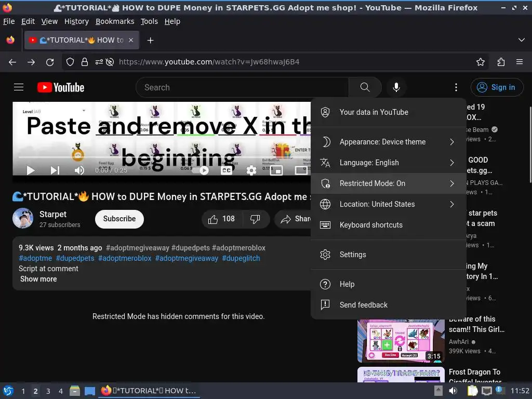Screen dimensions: 532x399
Task: View site security padlock info
Action: pos(85,62)
